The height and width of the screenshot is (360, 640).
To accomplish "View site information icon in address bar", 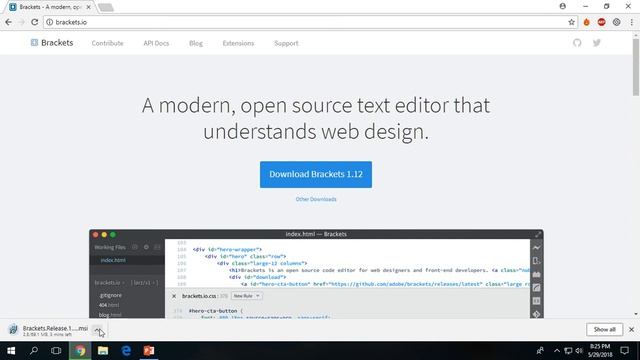I will pos(49,22).
